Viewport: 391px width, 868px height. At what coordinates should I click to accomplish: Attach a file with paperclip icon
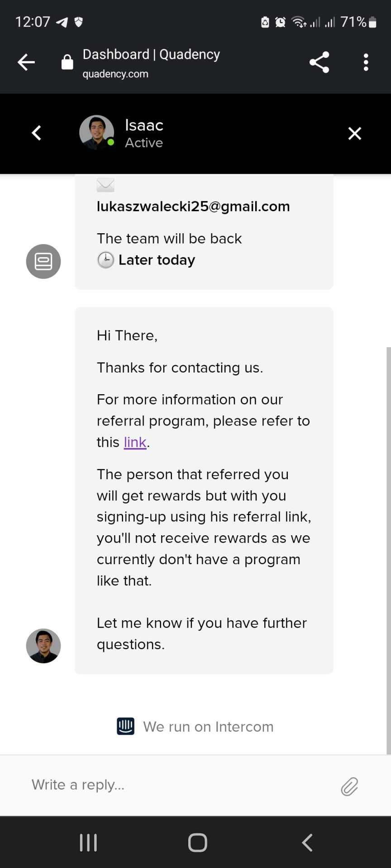349,787
